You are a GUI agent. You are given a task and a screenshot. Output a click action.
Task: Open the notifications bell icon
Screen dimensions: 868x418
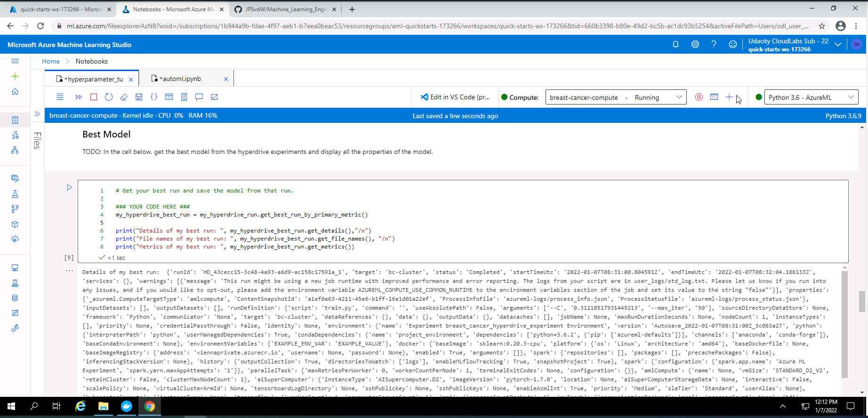click(675, 44)
